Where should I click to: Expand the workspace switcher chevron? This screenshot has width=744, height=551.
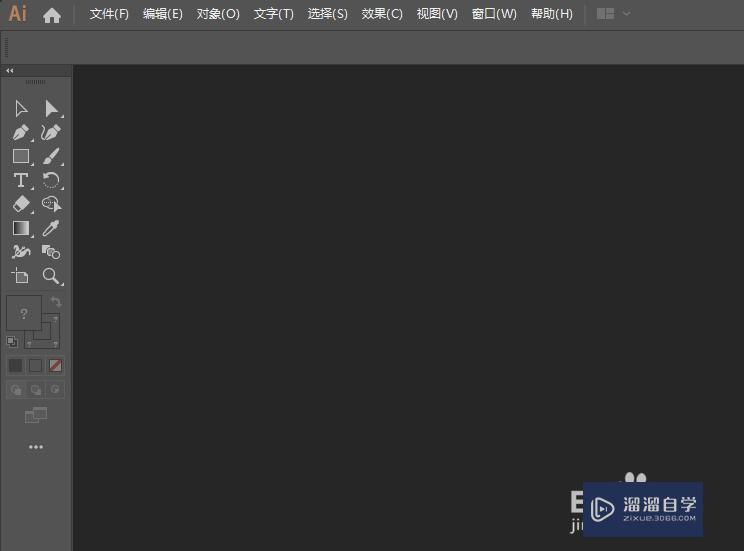point(626,14)
